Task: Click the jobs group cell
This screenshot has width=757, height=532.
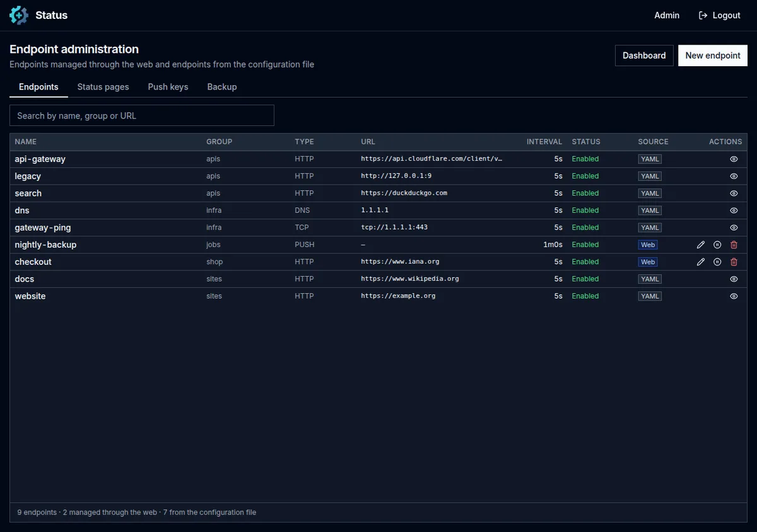Action: (213, 245)
